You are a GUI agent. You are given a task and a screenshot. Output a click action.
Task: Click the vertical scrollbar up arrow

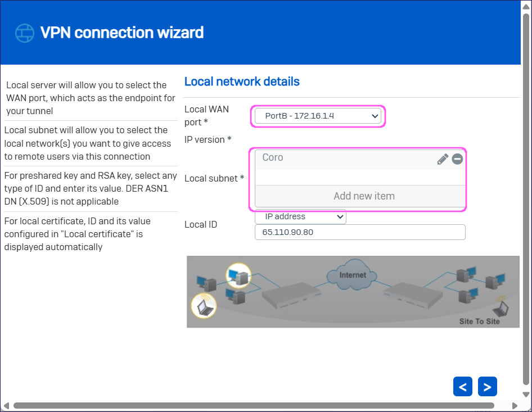click(526, 6)
